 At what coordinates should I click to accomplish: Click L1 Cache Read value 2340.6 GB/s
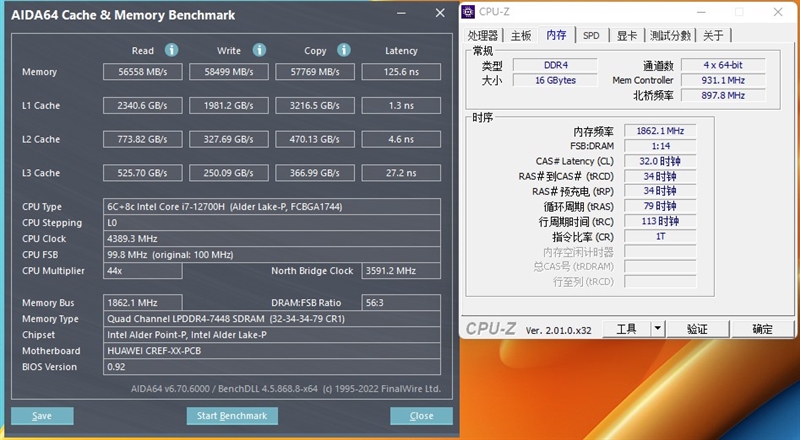point(143,106)
